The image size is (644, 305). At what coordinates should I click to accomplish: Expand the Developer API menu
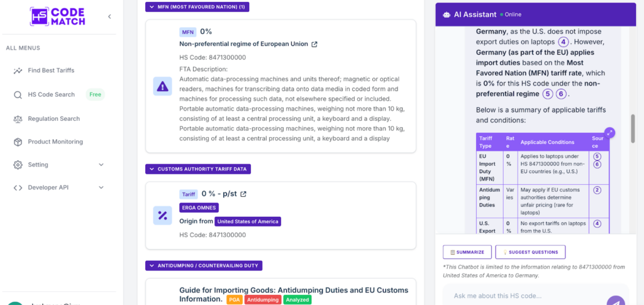pyautogui.click(x=101, y=187)
